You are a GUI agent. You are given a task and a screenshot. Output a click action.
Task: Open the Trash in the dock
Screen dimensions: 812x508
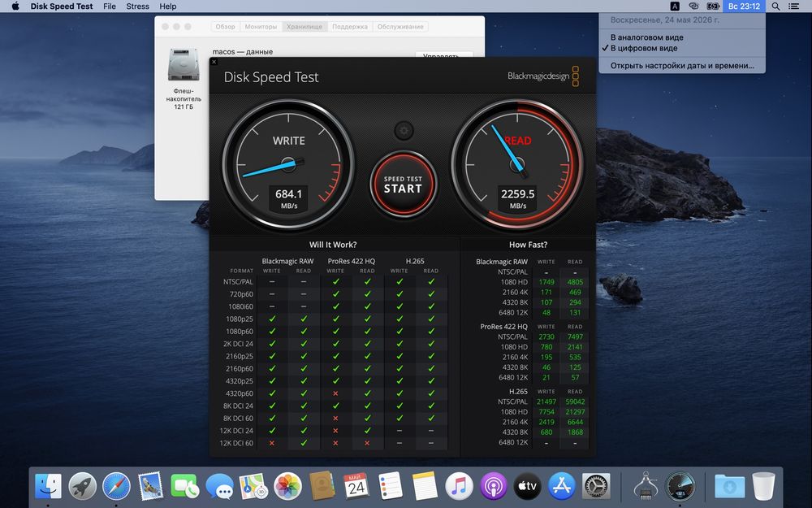click(763, 486)
